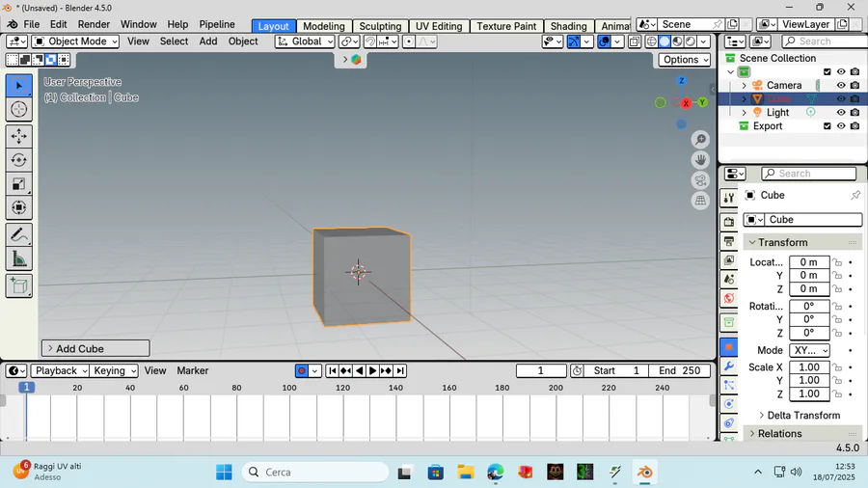Viewport: 868px width, 488px height.
Task: Select the Add Cube tool icon
Action: pos(19,286)
